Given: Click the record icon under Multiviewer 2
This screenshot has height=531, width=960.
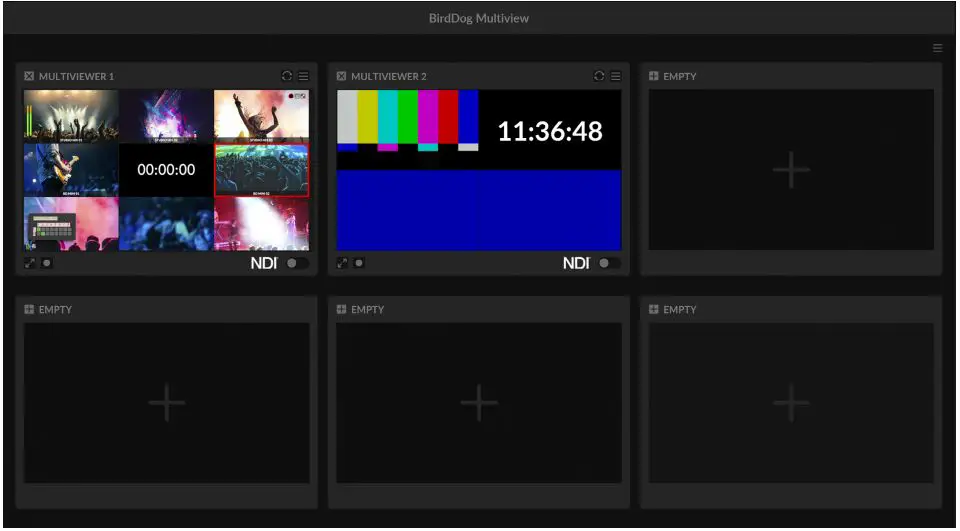Looking at the screenshot, I should 359,263.
